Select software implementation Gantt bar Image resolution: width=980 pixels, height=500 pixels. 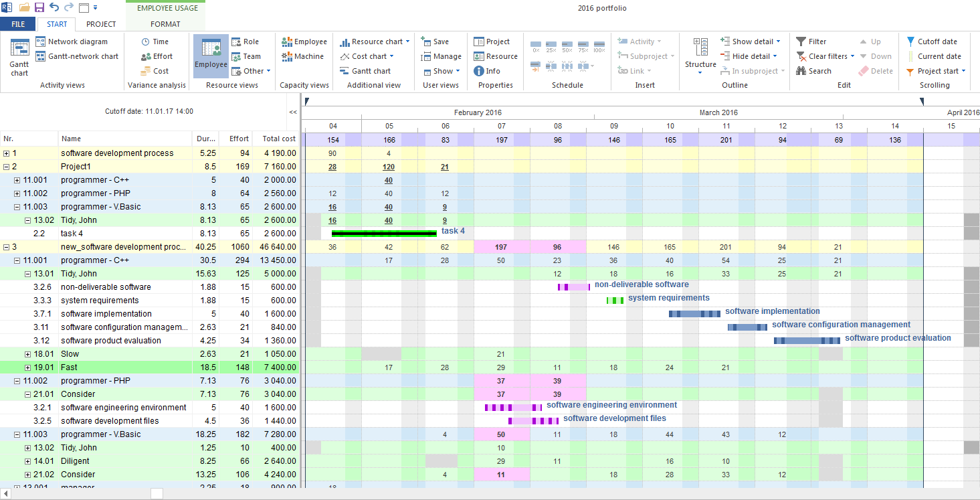click(x=695, y=313)
